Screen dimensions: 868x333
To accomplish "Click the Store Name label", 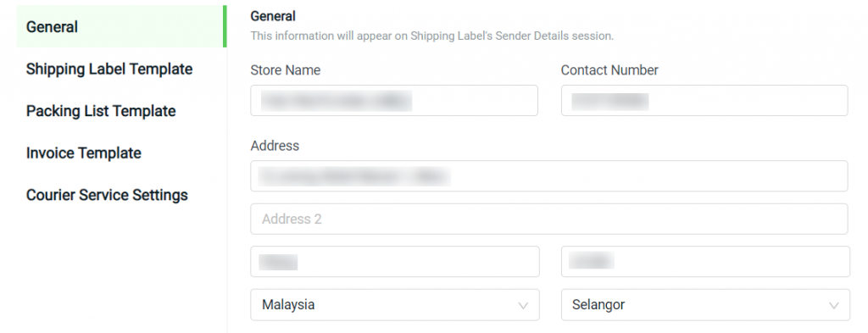I will [285, 70].
